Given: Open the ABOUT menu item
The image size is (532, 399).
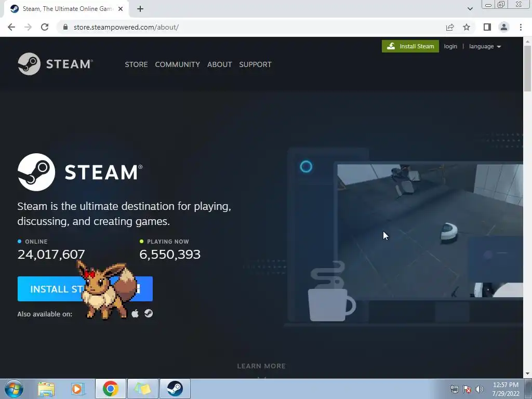Looking at the screenshot, I should pos(220,64).
